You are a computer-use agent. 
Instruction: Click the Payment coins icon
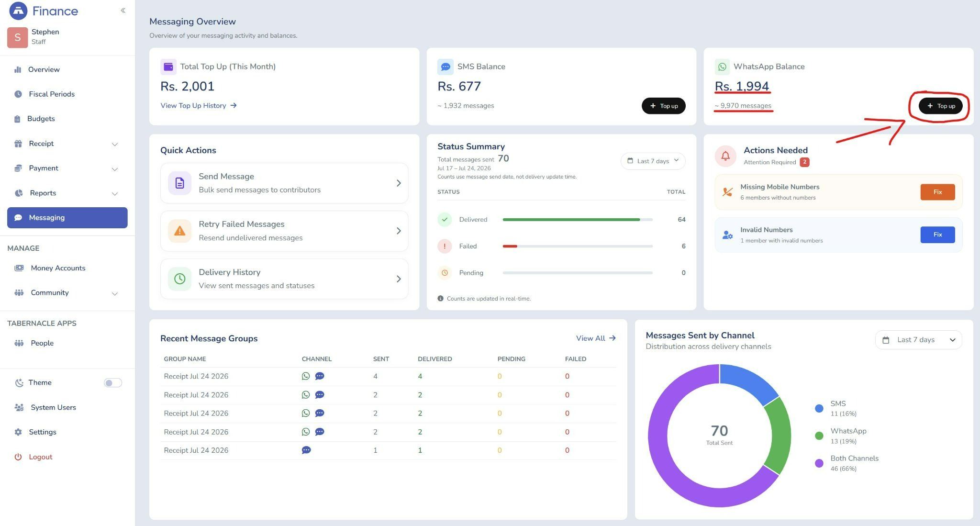18,168
